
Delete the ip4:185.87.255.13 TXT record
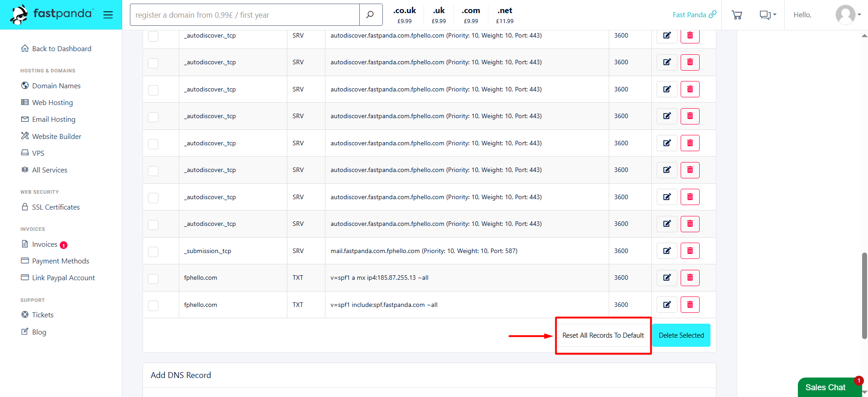(x=690, y=277)
